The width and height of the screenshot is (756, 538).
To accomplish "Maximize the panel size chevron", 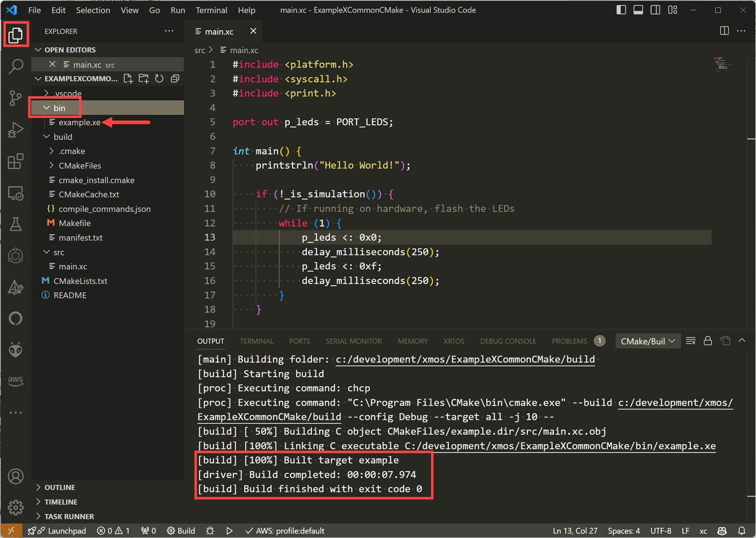I will point(742,341).
